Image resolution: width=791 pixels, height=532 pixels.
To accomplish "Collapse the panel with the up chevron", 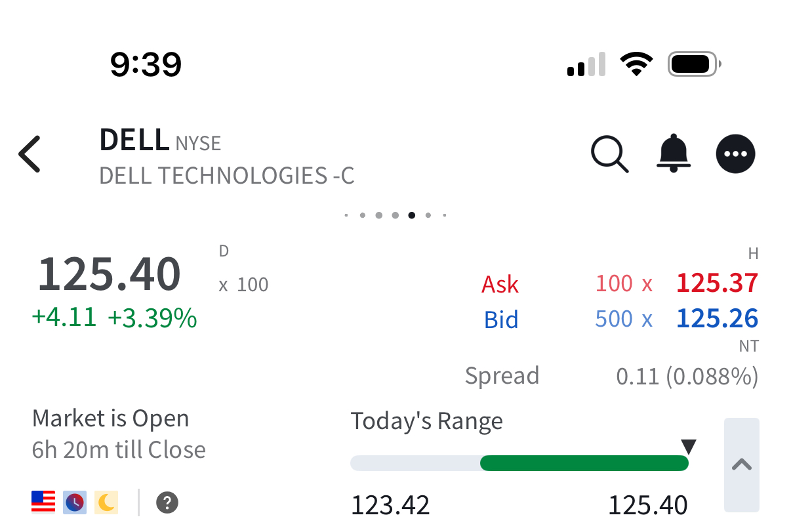I will click(742, 464).
